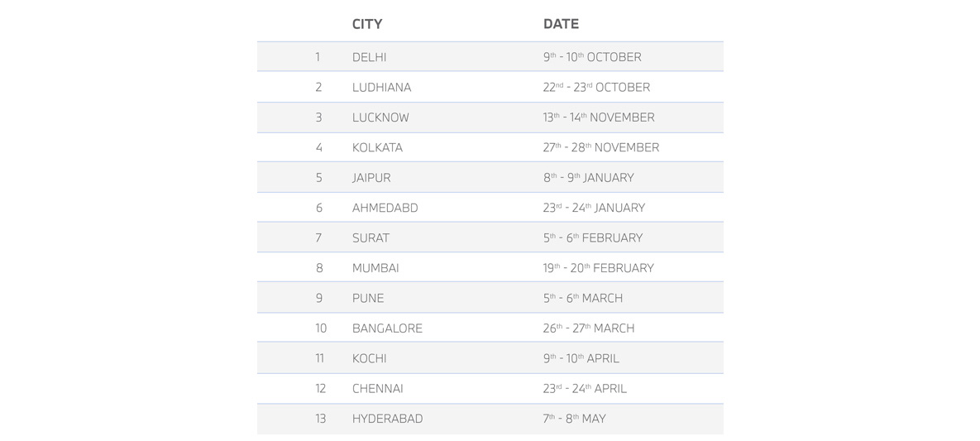980x441 pixels.
Task: Click the LUCKNOW city entry
Action: coord(380,117)
